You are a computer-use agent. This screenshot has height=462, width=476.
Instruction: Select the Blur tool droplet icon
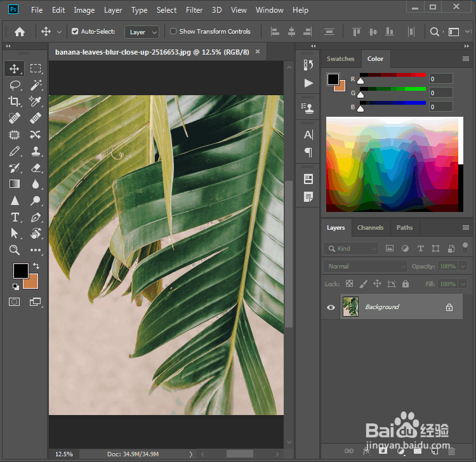[36, 184]
